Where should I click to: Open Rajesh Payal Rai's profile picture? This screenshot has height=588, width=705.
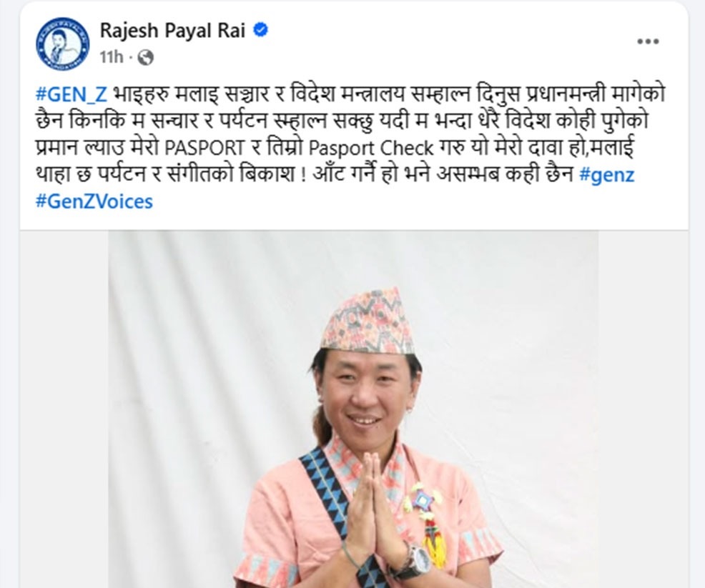62,44
